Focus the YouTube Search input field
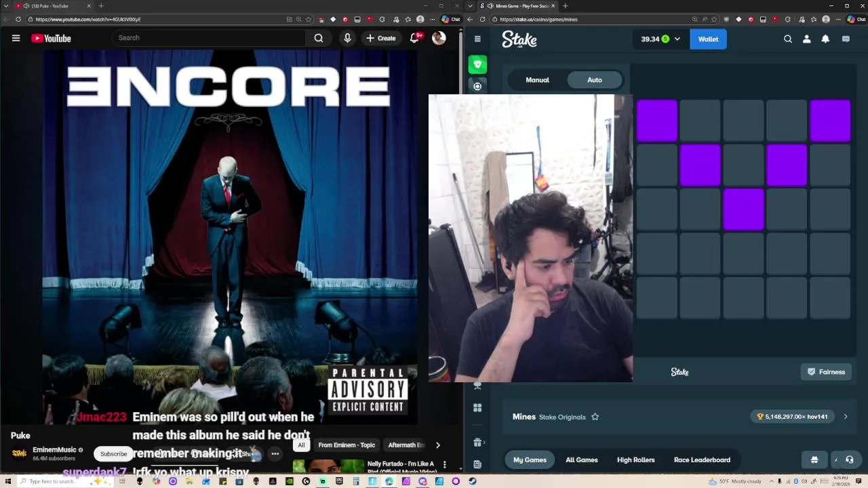This screenshot has height=488, width=868. click(210, 38)
